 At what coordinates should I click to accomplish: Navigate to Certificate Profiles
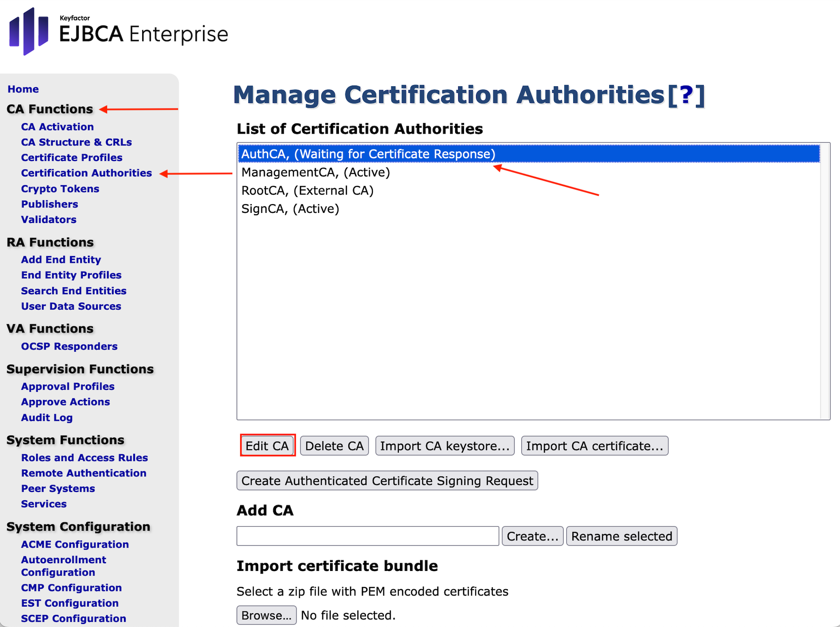[x=72, y=158]
